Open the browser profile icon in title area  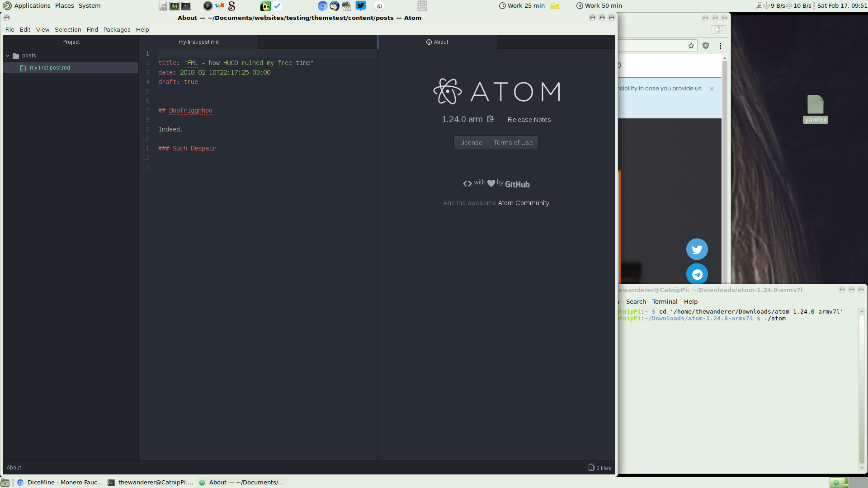719,29
